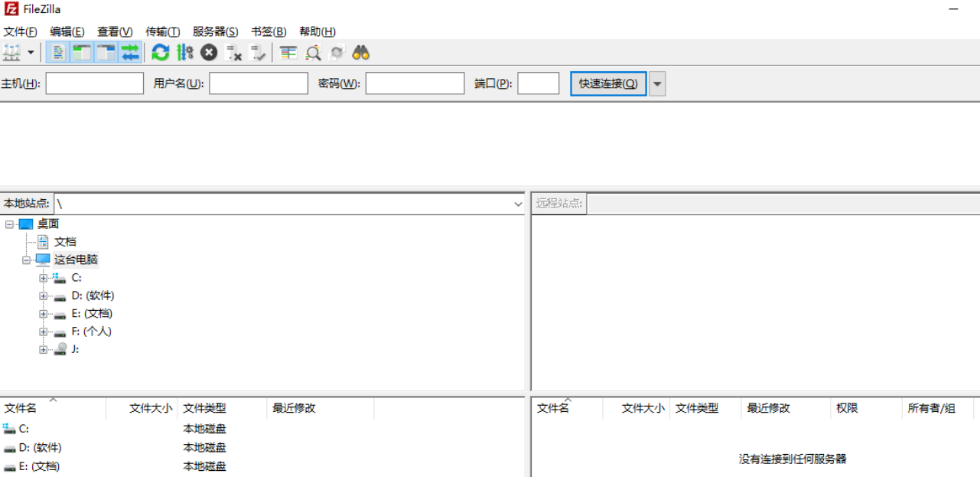Click the 快速连接(Q) button
Viewport: 980px width, 477px height.
(x=608, y=83)
